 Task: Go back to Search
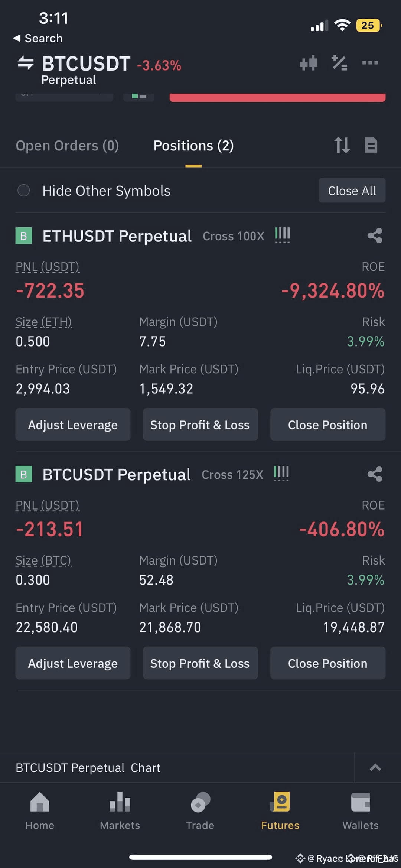38,38
